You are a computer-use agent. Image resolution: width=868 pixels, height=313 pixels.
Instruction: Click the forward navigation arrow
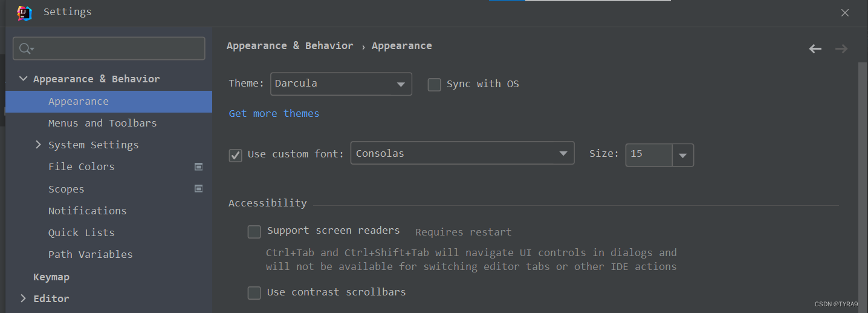tap(841, 49)
